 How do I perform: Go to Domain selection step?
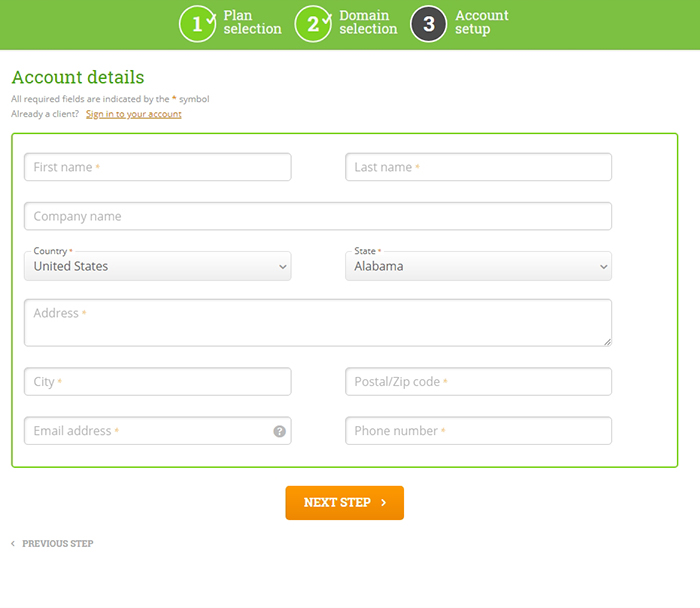pos(368,22)
